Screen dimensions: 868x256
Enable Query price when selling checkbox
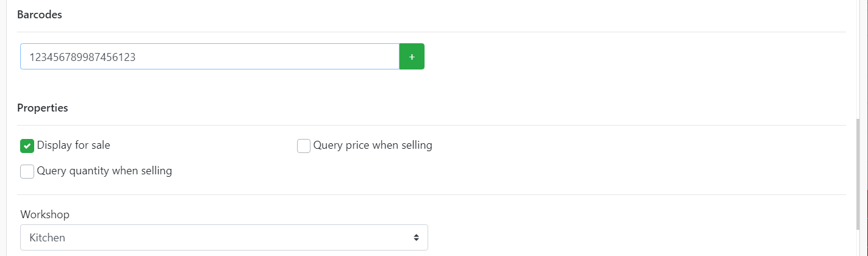pyautogui.click(x=304, y=146)
